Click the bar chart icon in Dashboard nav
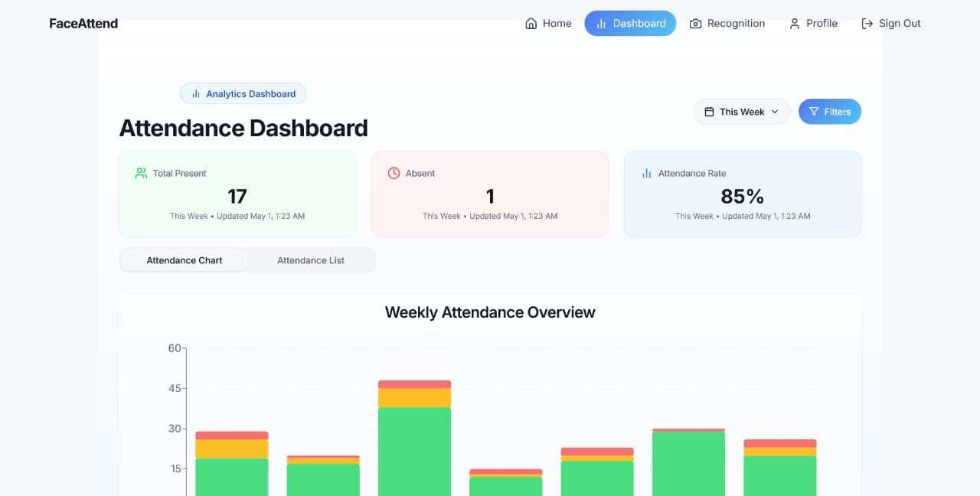980x496 pixels. point(601,24)
